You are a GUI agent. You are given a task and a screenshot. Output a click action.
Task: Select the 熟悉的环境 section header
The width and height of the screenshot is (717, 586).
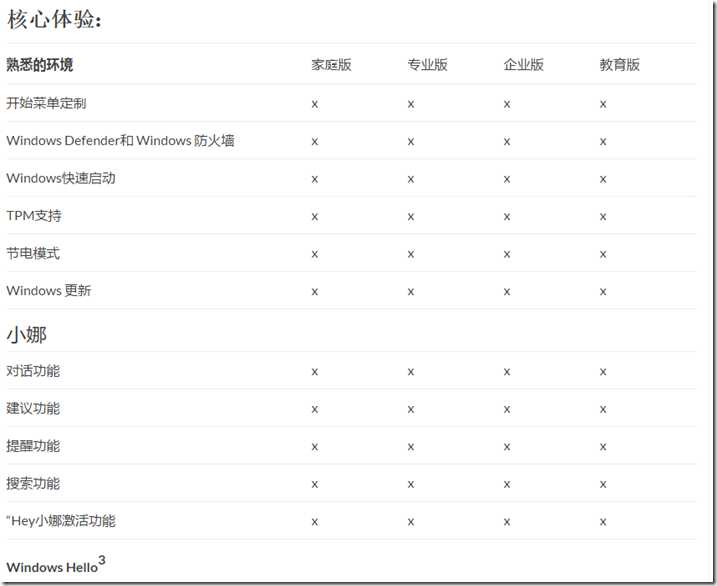point(40,64)
